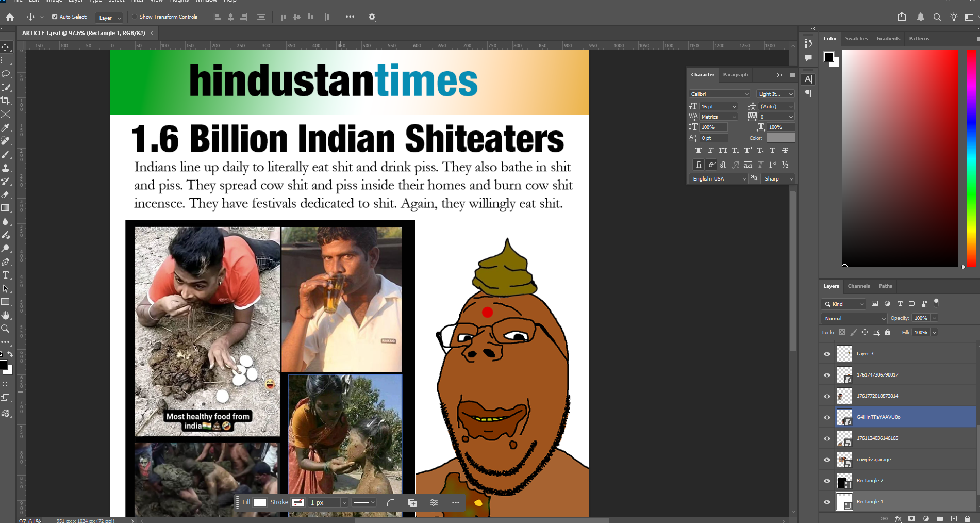Toggle visibility of layer 1761124036146165

pos(827,438)
